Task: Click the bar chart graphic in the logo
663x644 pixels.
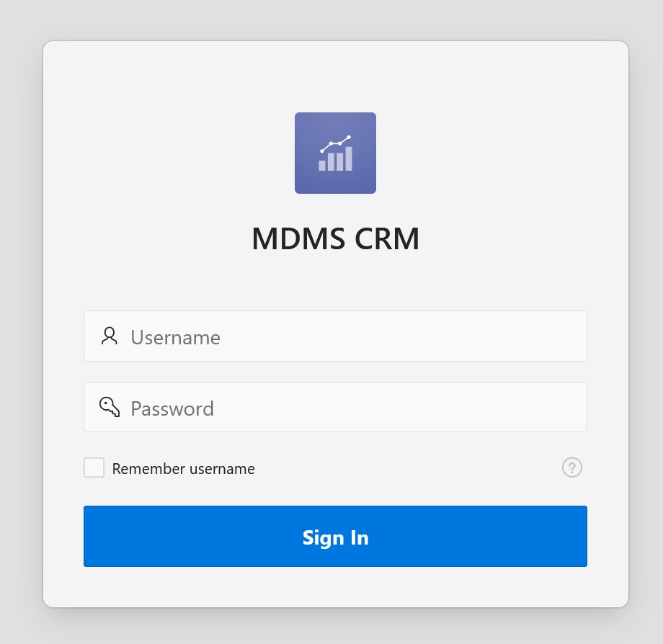Action: coord(336,155)
